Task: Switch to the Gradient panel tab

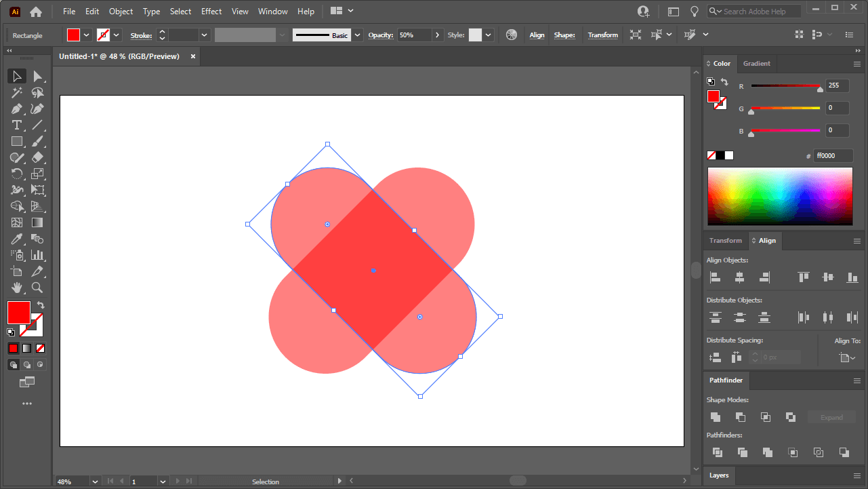Action: (x=756, y=64)
